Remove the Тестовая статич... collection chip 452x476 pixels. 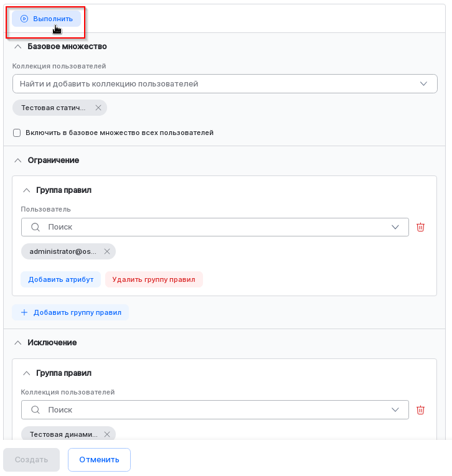[x=98, y=108]
